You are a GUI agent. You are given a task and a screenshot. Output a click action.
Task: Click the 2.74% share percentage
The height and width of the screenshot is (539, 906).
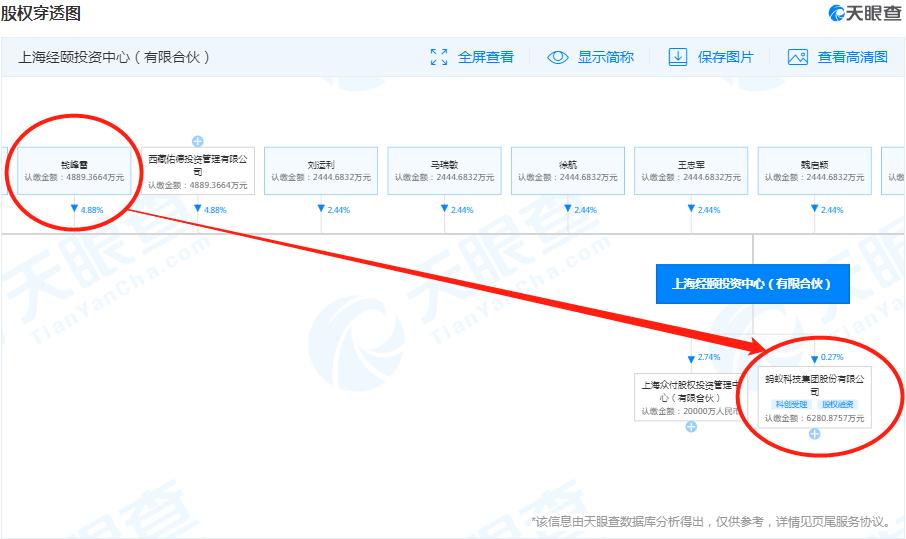pyautogui.click(x=709, y=357)
